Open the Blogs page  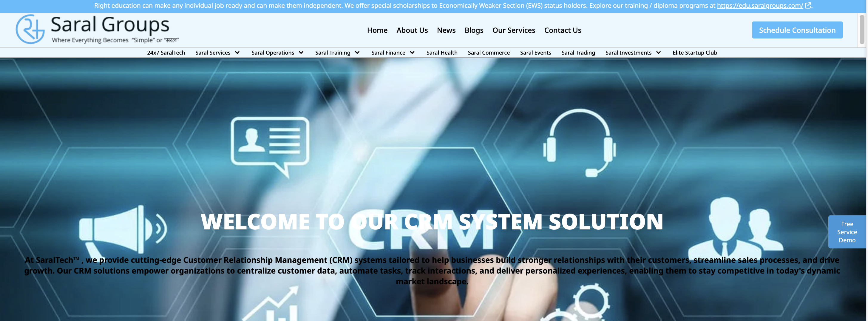[474, 30]
